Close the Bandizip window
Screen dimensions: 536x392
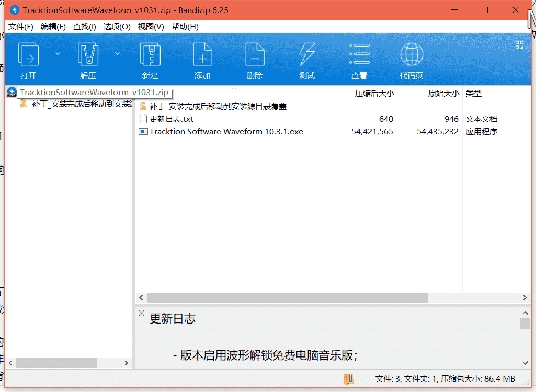coord(516,10)
